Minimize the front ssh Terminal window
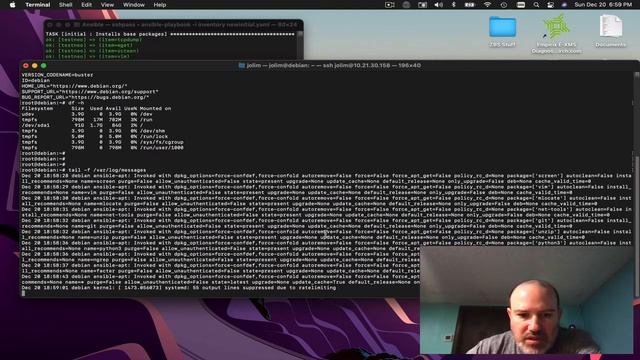The width and height of the screenshot is (640, 360). pyautogui.click(x=35, y=65)
